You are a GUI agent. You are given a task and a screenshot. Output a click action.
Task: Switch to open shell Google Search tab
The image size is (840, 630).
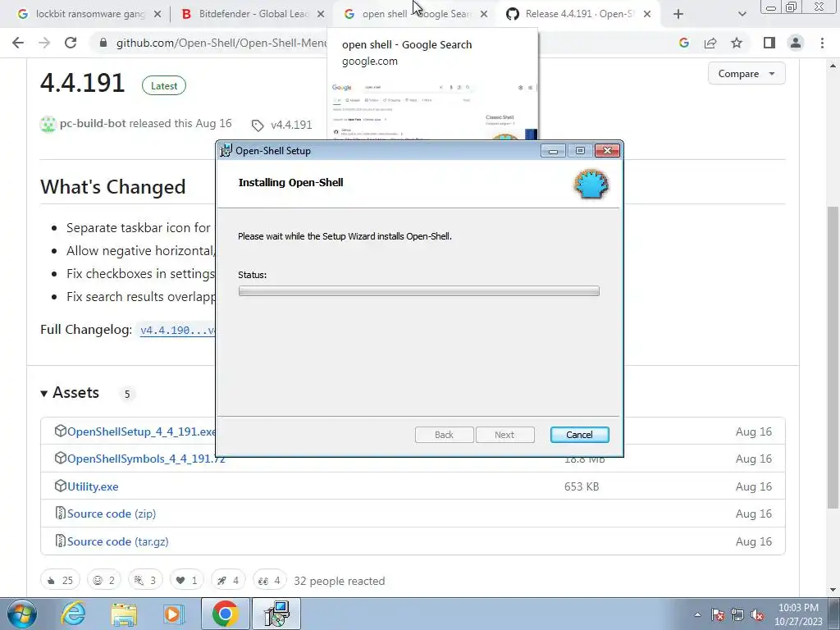tap(409, 14)
